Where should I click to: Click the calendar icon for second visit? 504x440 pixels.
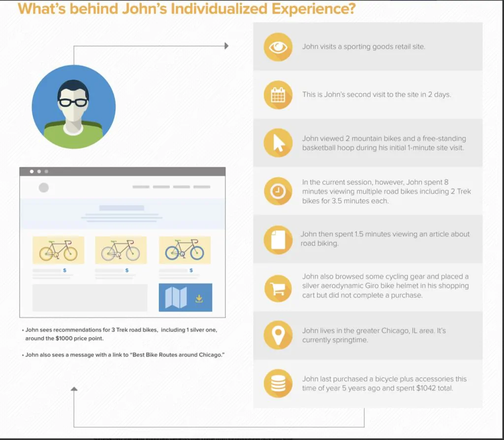278,95
